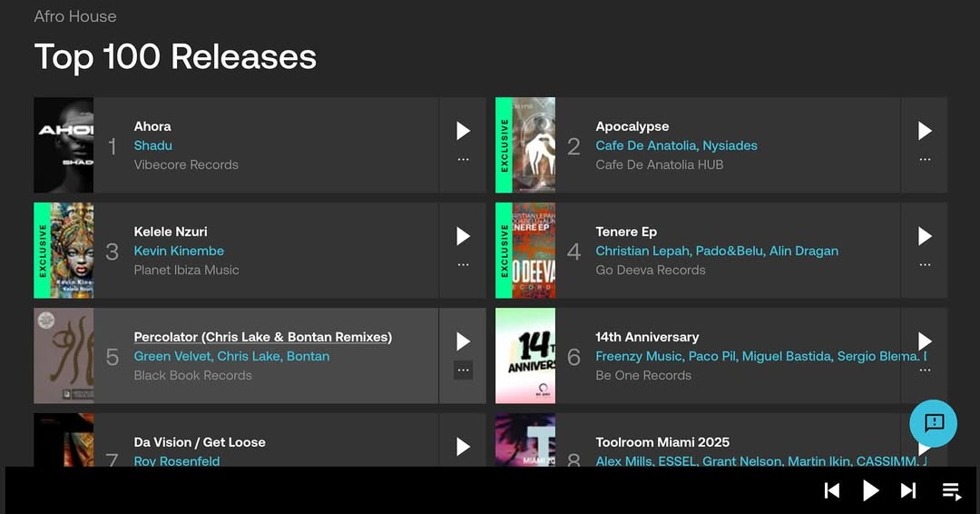Go to artist Freenzy Music

pos(639,356)
